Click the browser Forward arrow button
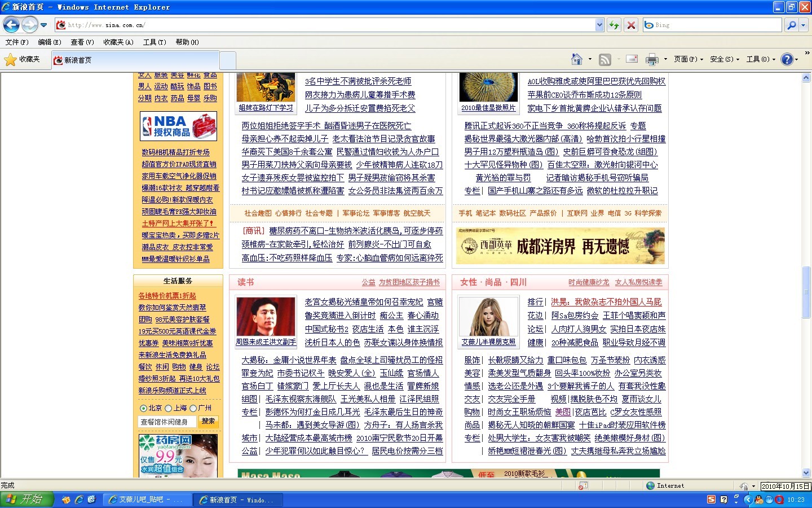The image size is (812, 508). tap(29, 25)
